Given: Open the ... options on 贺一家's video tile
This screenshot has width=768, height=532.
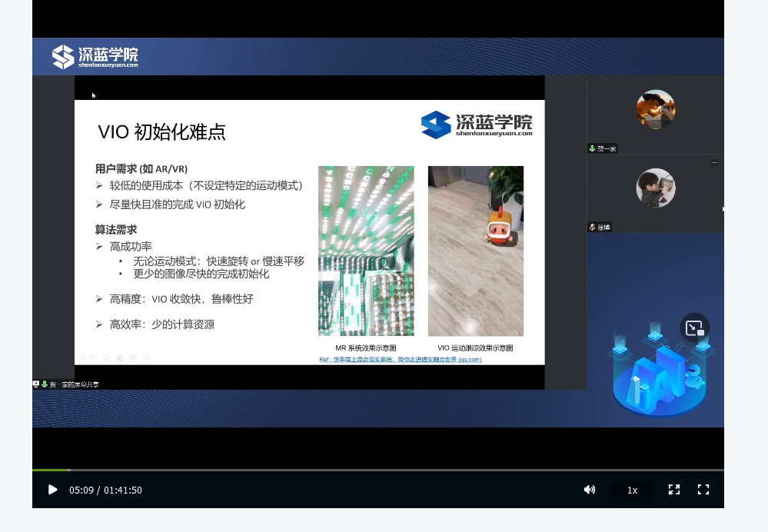Looking at the screenshot, I should pyautogui.click(x=714, y=161).
